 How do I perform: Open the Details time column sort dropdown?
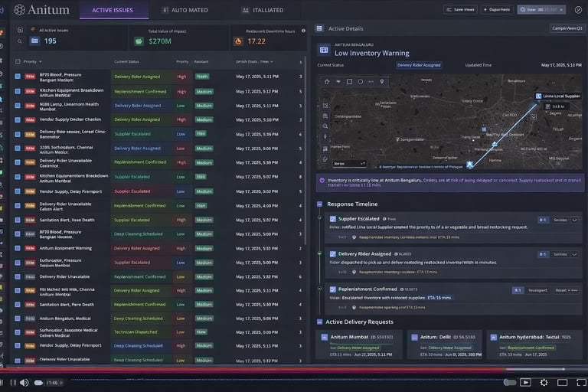[272, 62]
